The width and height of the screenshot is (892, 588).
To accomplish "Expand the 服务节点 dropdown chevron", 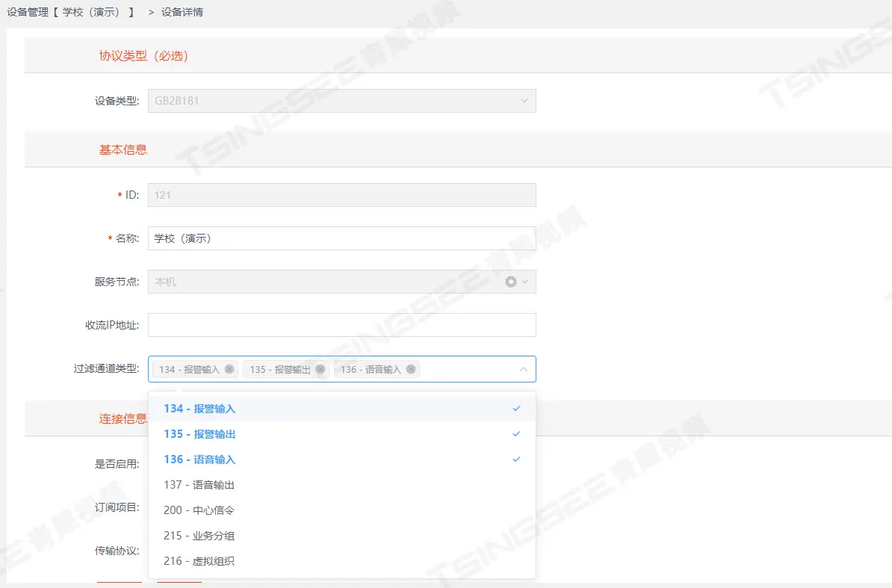I will coord(524,282).
